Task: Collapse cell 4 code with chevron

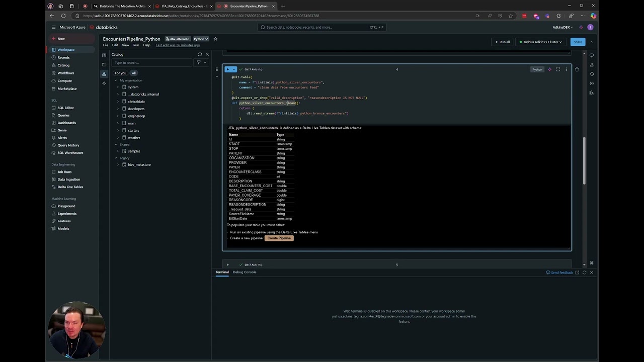Action: click(x=217, y=76)
